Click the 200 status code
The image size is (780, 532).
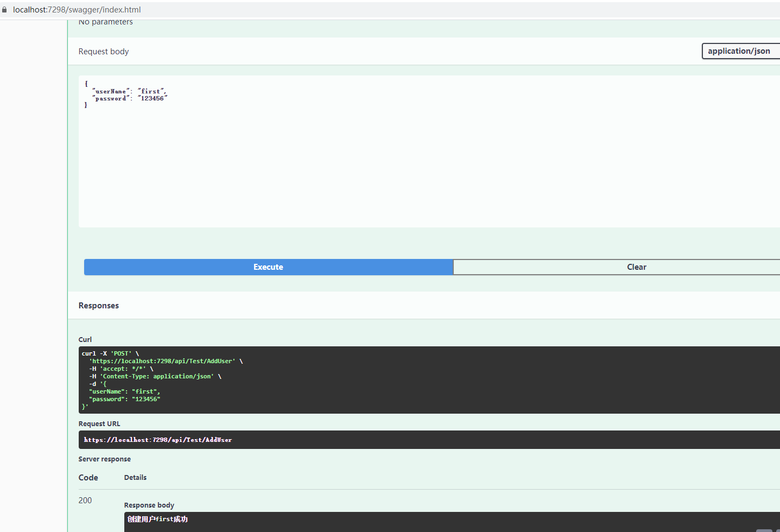85,501
